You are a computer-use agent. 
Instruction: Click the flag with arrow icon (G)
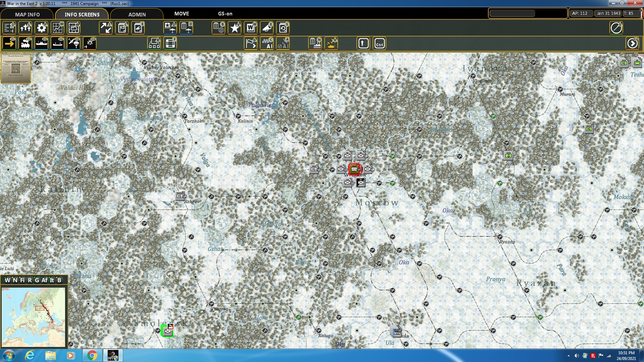pos(251,44)
